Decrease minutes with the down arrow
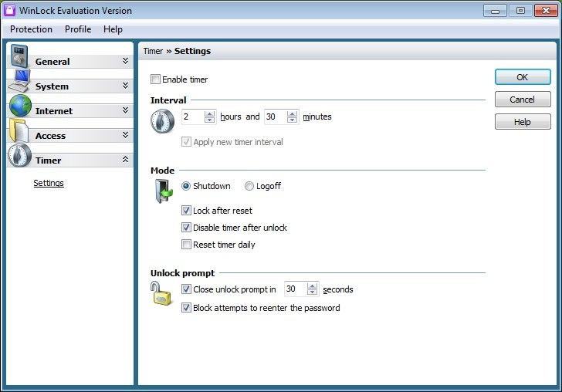Screen dimensions: 562x392 pos(292,120)
